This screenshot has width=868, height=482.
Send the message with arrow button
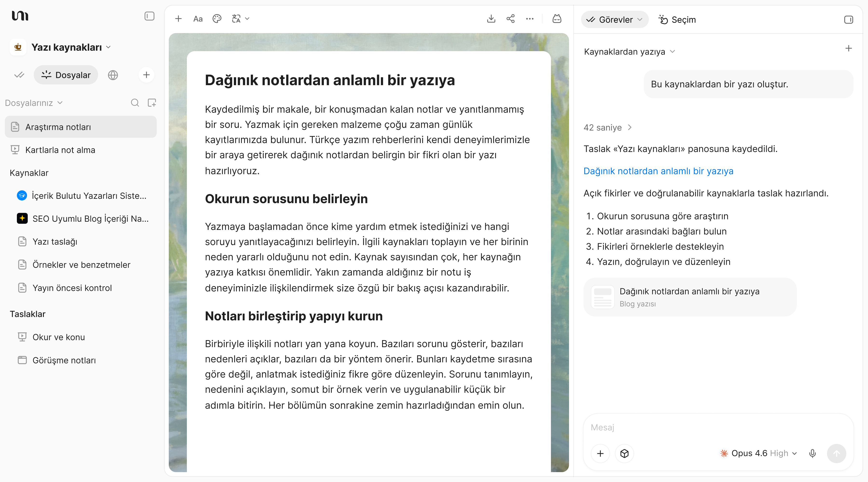836,453
